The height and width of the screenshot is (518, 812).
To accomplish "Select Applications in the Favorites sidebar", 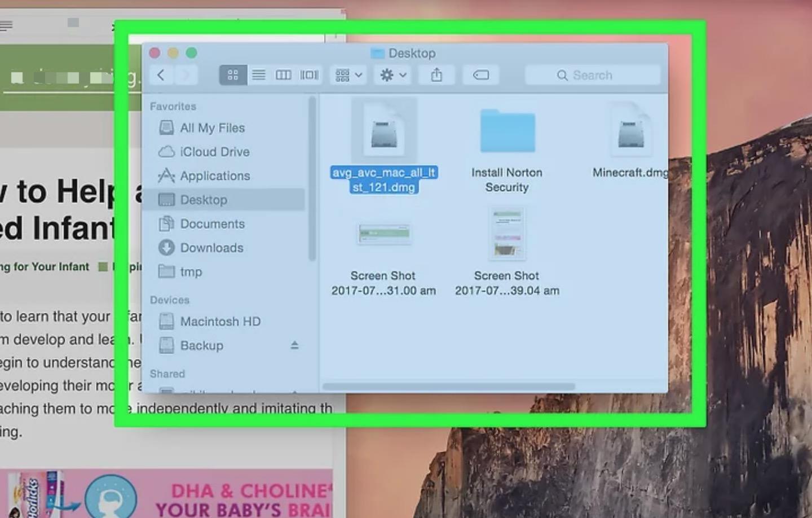I will [214, 176].
